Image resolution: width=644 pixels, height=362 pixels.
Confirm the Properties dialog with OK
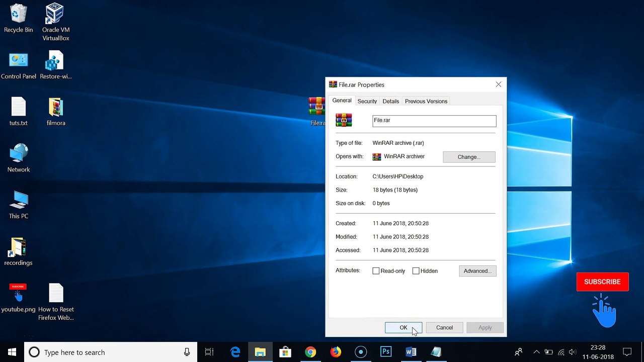pos(404,327)
